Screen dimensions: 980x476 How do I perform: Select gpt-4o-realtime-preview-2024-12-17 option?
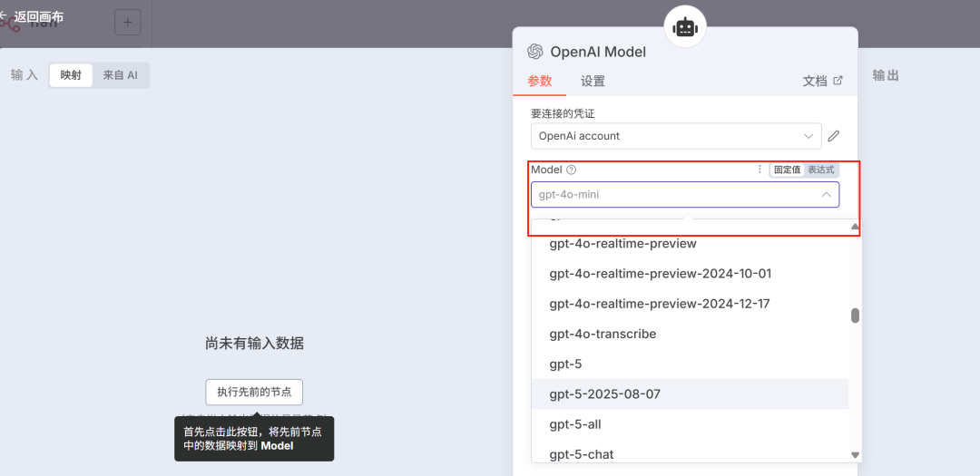(690, 304)
